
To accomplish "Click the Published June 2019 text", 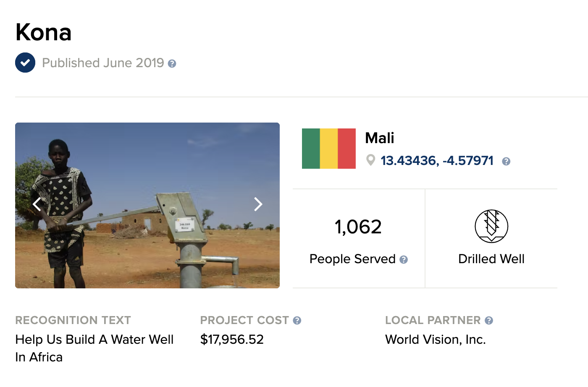I will pos(103,63).
